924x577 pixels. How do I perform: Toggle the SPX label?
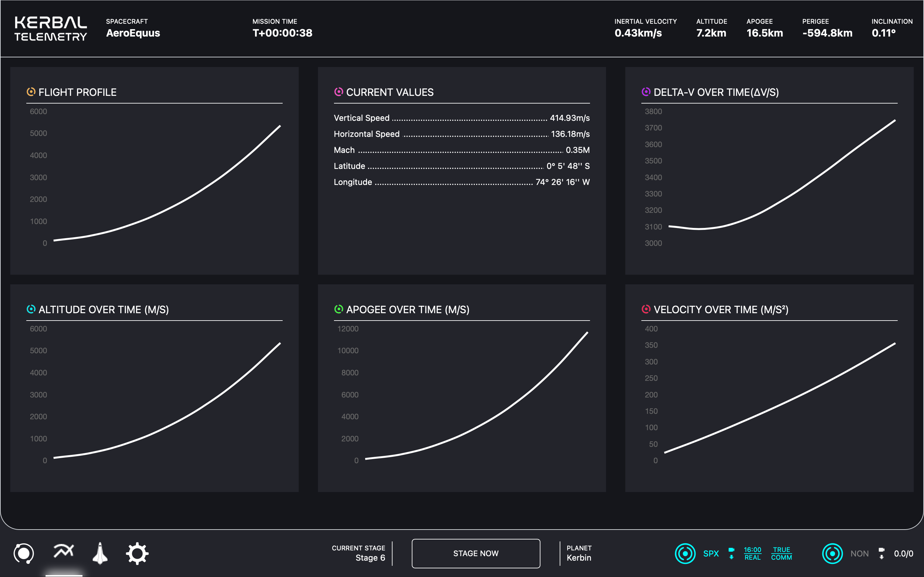711,553
